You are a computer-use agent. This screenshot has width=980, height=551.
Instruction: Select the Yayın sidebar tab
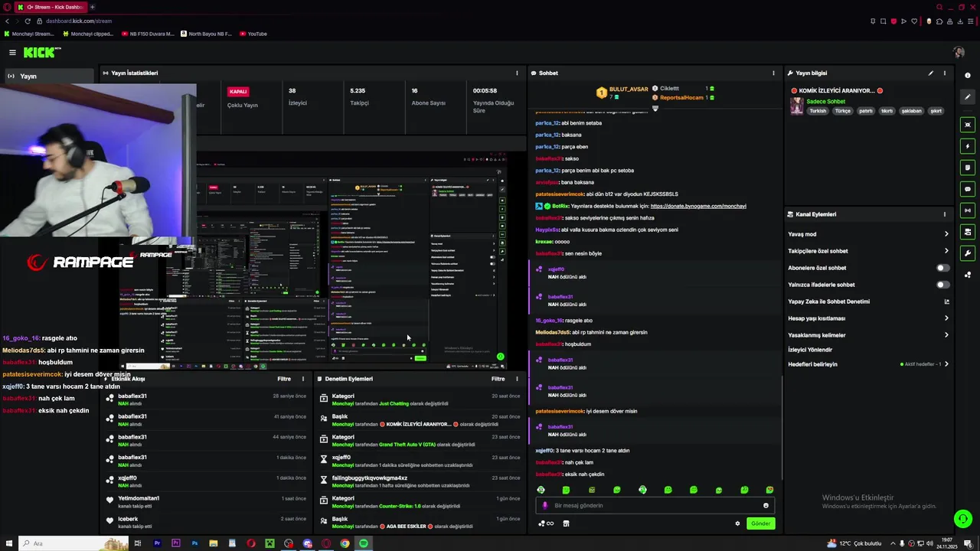[x=47, y=77]
